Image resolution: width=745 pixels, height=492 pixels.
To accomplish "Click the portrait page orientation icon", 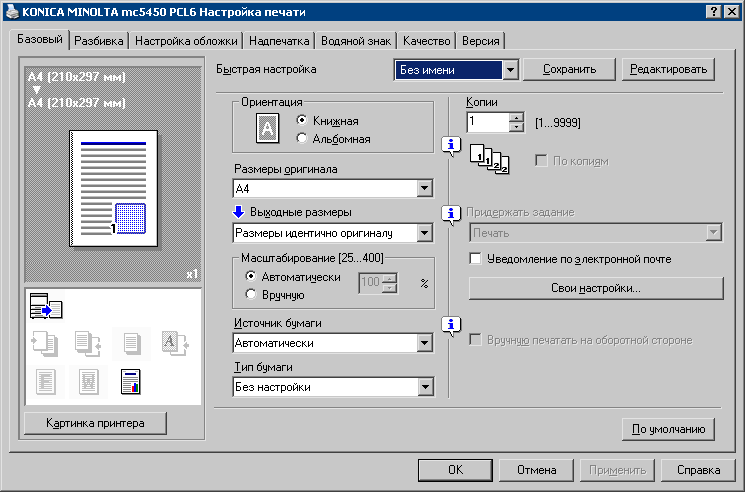I will coord(267,128).
